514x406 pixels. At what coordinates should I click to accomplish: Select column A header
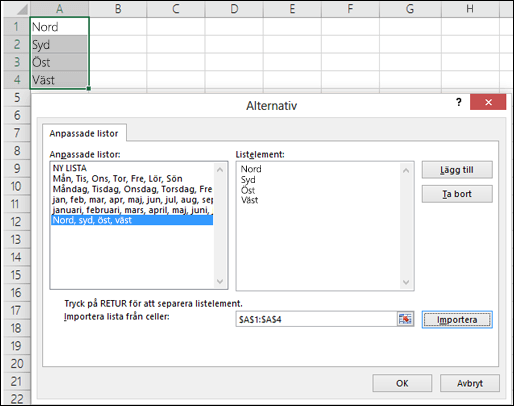coord(59,9)
